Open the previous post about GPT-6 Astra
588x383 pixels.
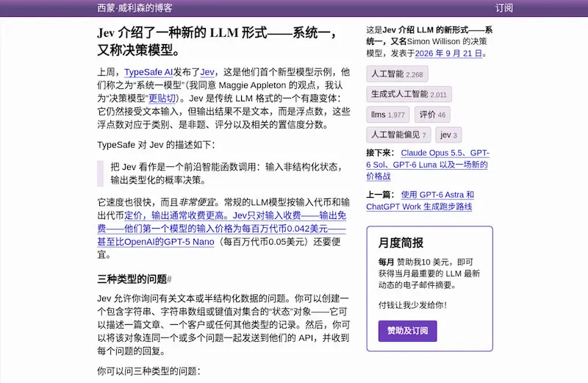pos(420,200)
